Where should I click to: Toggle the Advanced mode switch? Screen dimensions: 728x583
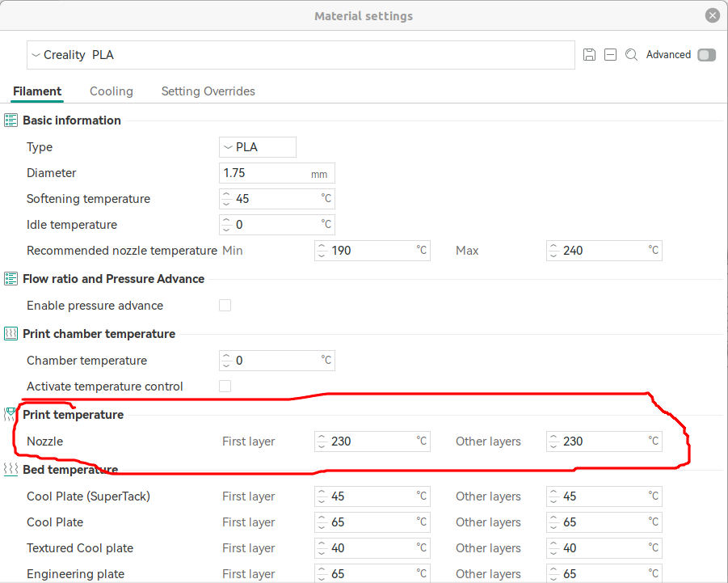(x=706, y=55)
